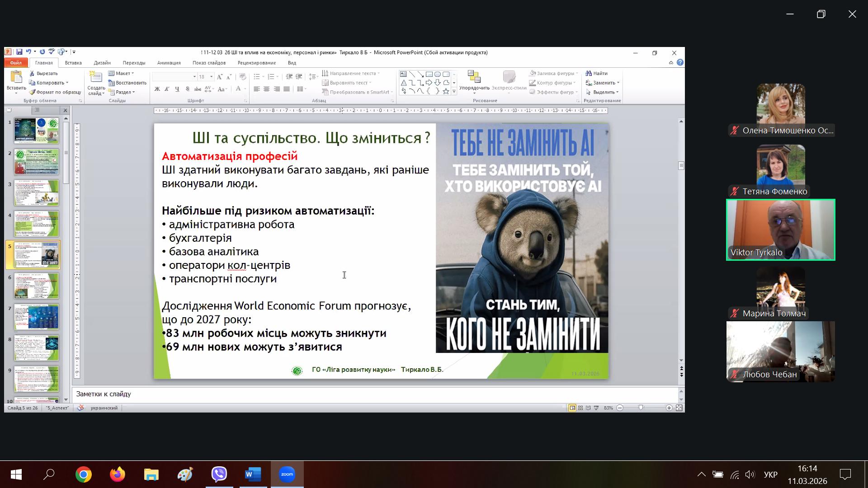Click the increase font size icon

pyautogui.click(x=220, y=77)
